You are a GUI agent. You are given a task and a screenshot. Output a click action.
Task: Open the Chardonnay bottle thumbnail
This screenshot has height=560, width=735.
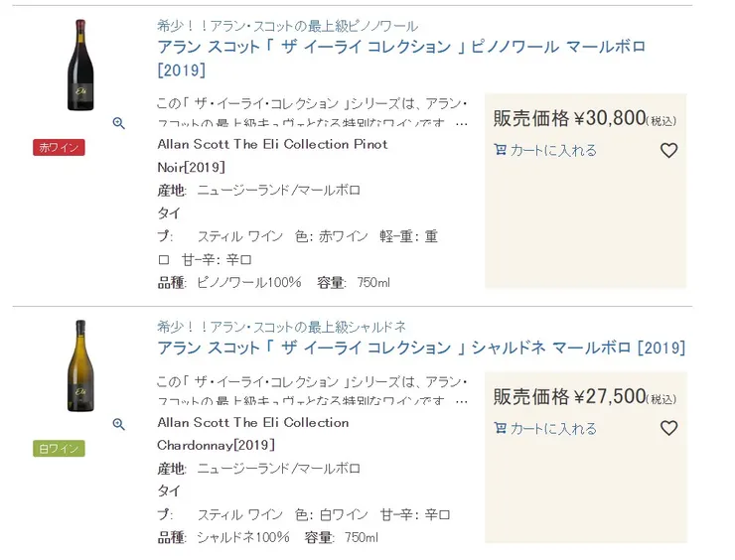78,365
